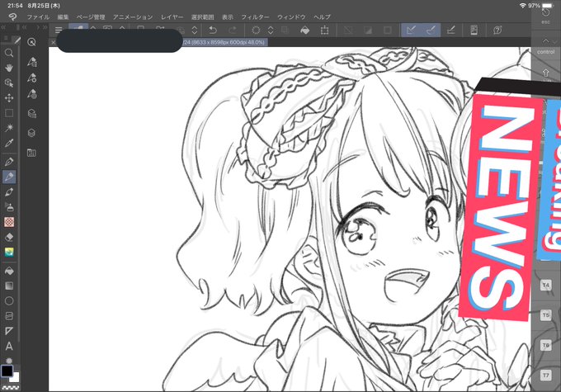
Task: Open the Quick Access palette icon
Action: (x=31, y=42)
